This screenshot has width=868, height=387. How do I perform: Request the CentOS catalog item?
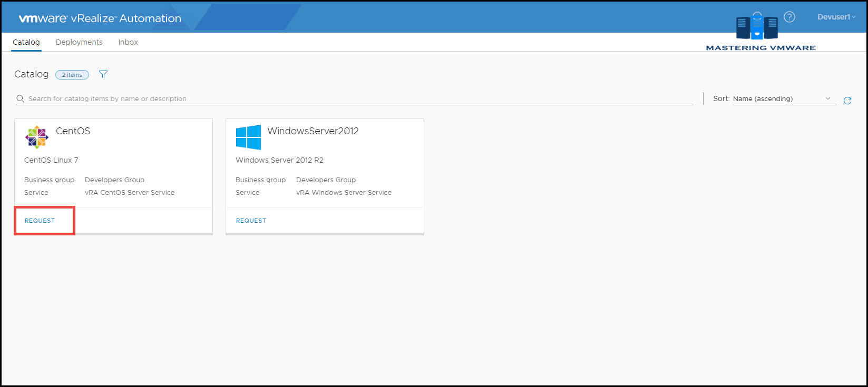[40, 221]
